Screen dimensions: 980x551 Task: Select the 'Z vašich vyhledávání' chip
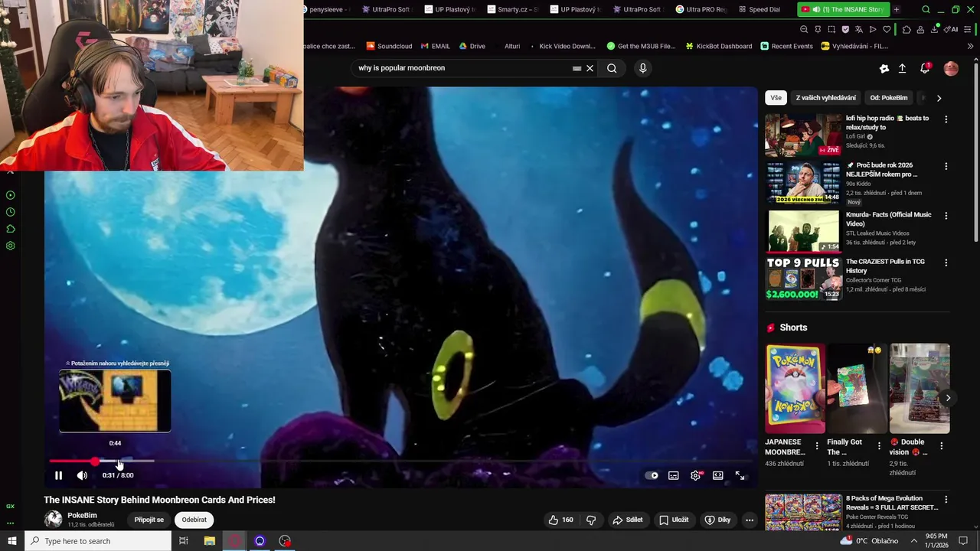click(x=826, y=98)
